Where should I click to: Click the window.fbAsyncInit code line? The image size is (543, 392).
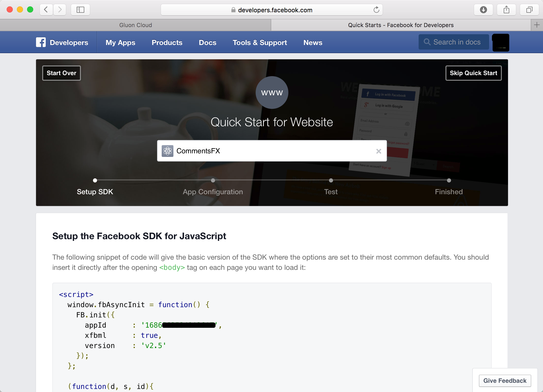tap(138, 305)
